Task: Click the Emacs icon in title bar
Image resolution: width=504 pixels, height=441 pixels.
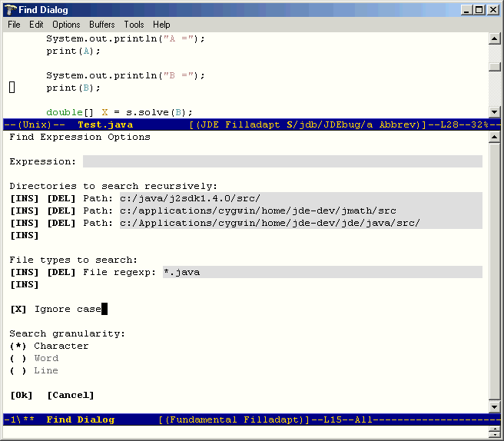Action: point(9,9)
